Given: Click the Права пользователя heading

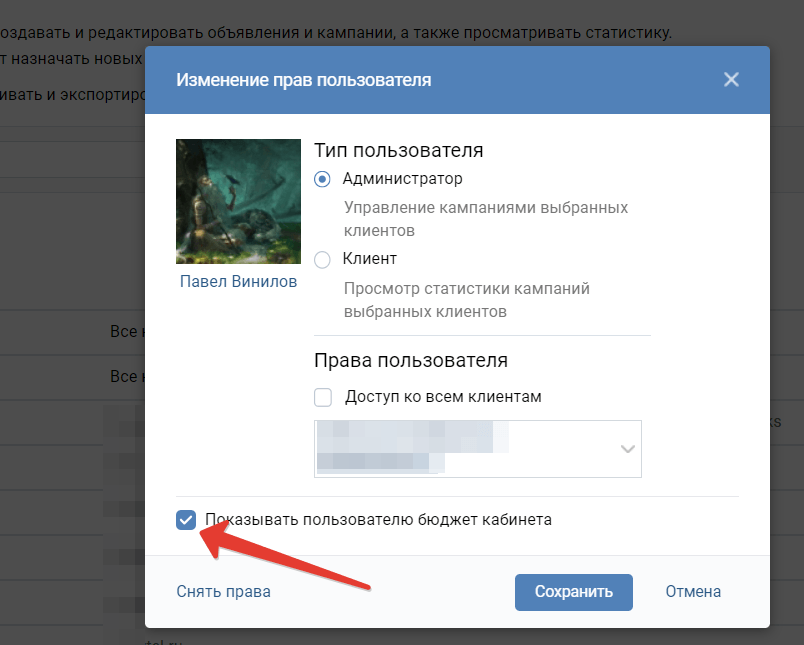Looking at the screenshot, I should 411,361.
